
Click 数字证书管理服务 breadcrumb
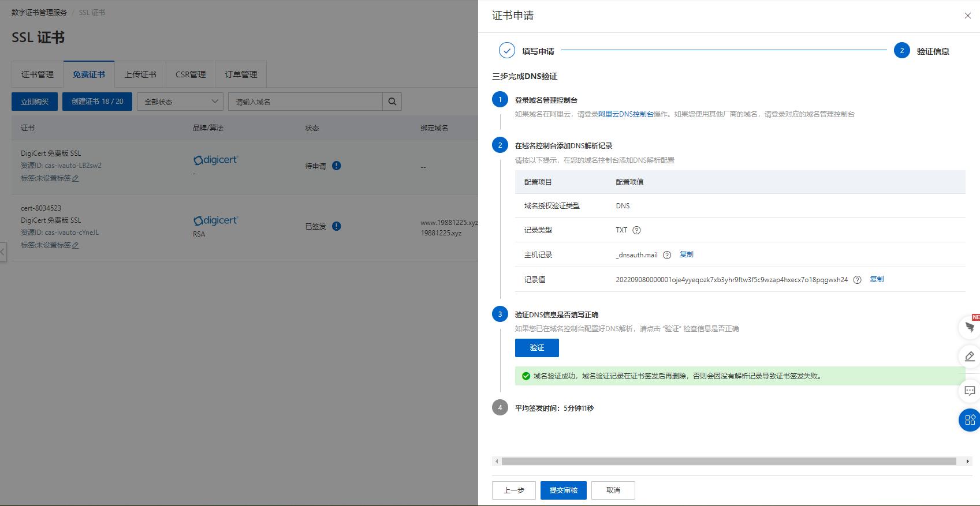pyautogui.click(x=39, y=12)
